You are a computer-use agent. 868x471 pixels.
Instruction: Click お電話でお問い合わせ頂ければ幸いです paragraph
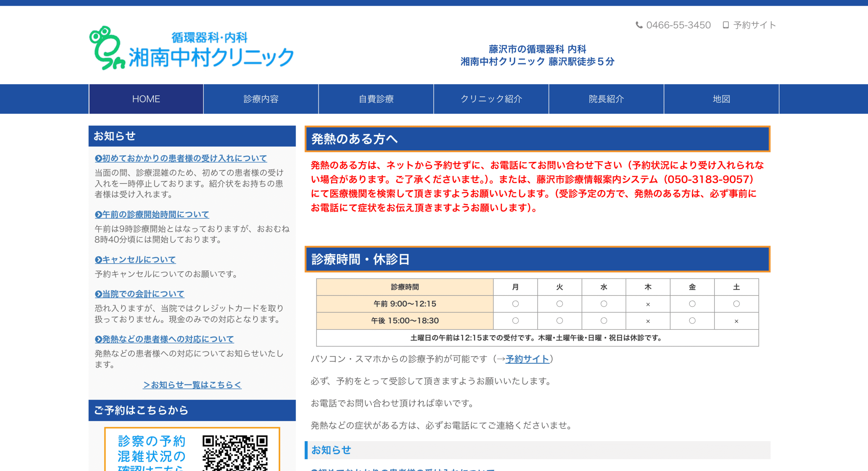coord(392,403)
